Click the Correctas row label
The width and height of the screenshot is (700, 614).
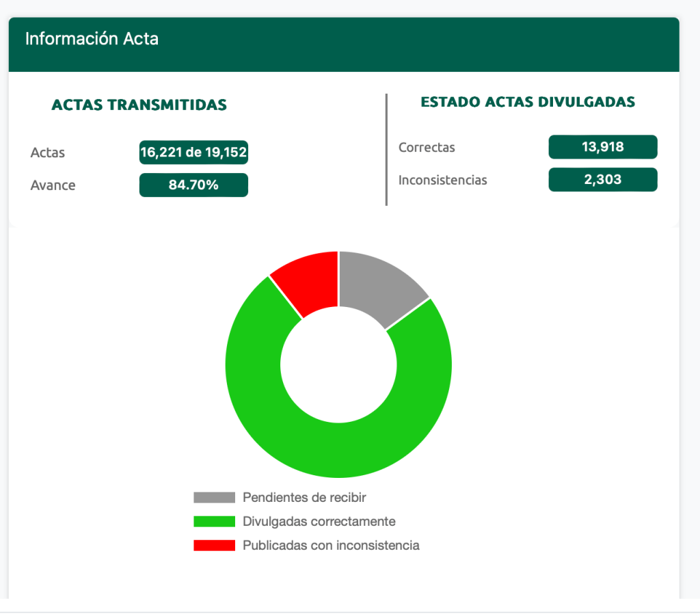pos(427,147)
